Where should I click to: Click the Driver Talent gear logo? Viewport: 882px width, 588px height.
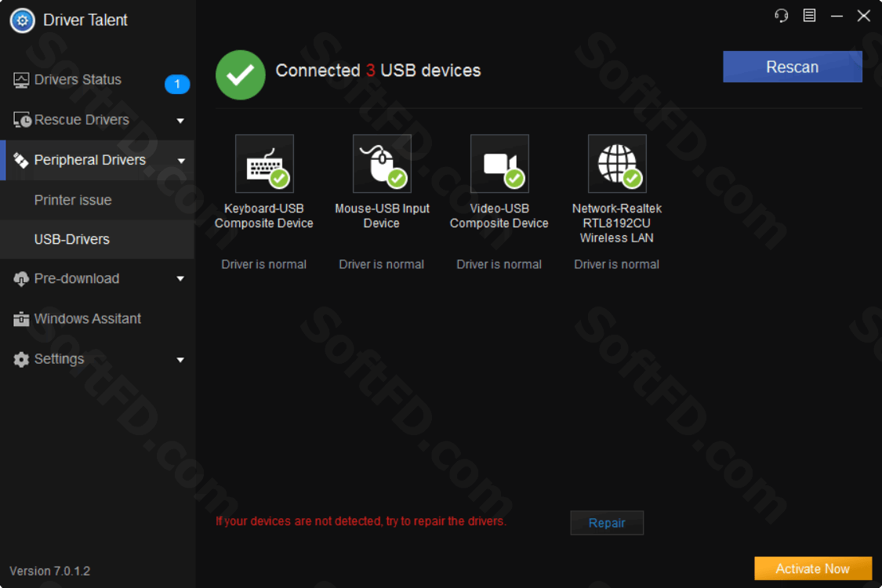click(x=23, y=21)
